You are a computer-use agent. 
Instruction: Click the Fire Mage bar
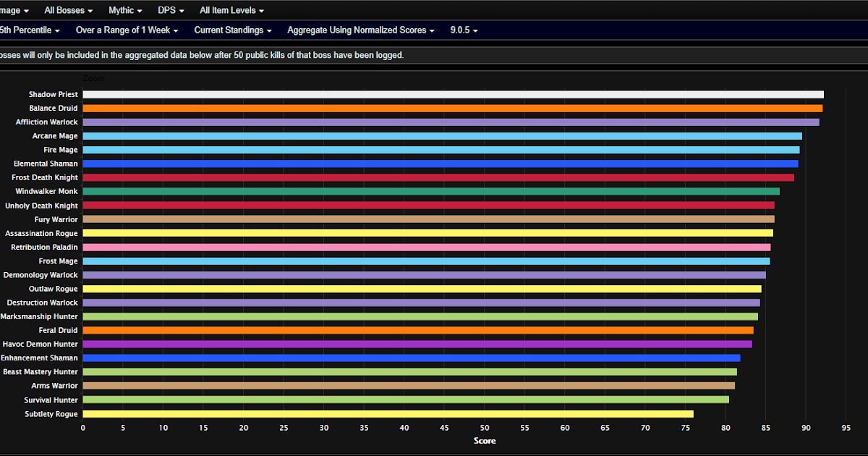(x=441, y=150)
